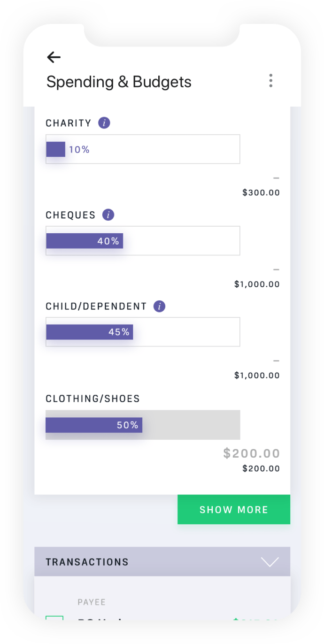Click the Transactions section header label

click(x=87, y=562)
